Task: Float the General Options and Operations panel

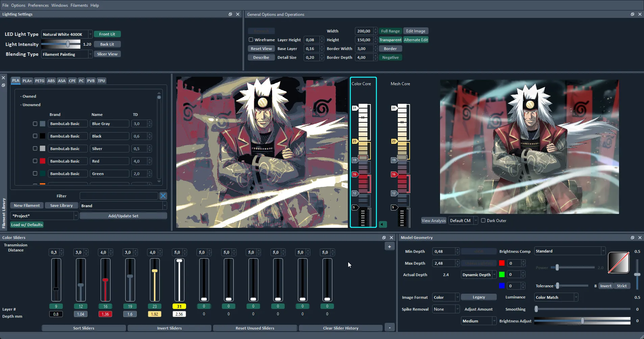Action: [633, 14]
